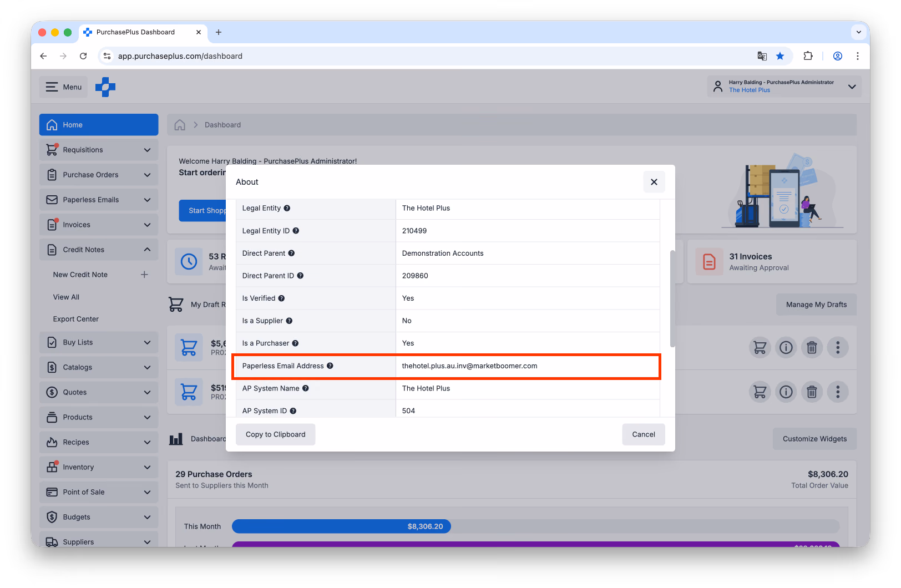
Task: Click info icon on first draft row
Action: pyautogui.click(x=786, y=348)
